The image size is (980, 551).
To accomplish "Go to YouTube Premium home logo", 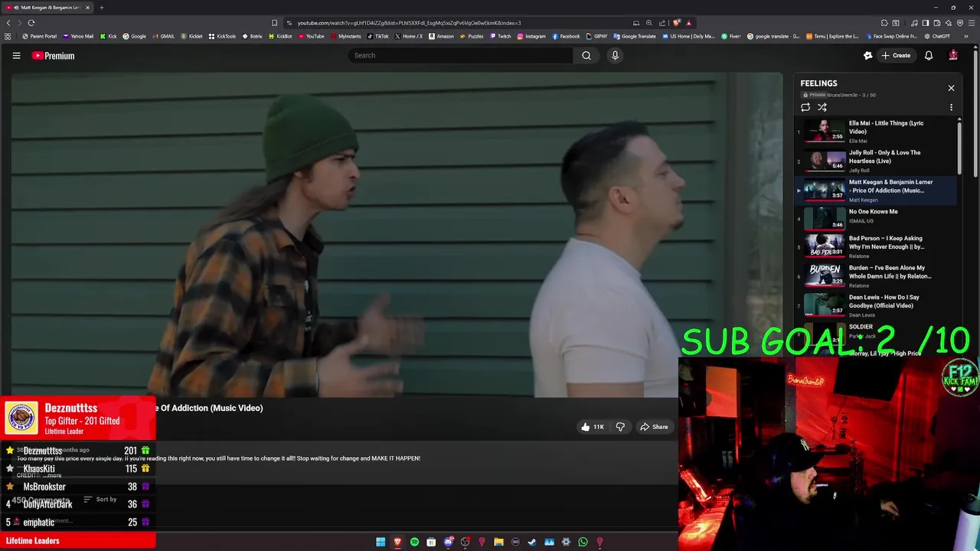I will click(53, 55).
